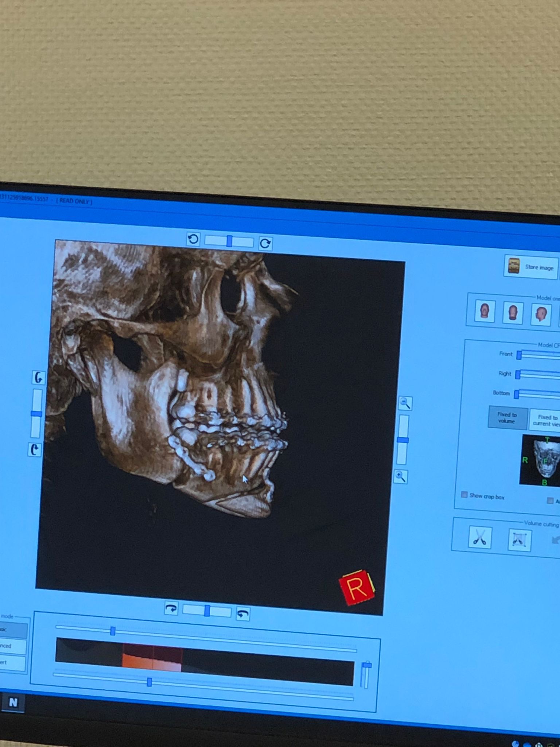
Task: Select the front-facing head orientation icon
Action: click(485, 311)
